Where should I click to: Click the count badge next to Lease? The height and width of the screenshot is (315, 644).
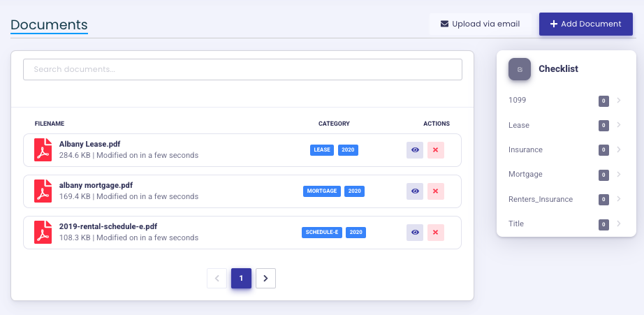point(603,126)
